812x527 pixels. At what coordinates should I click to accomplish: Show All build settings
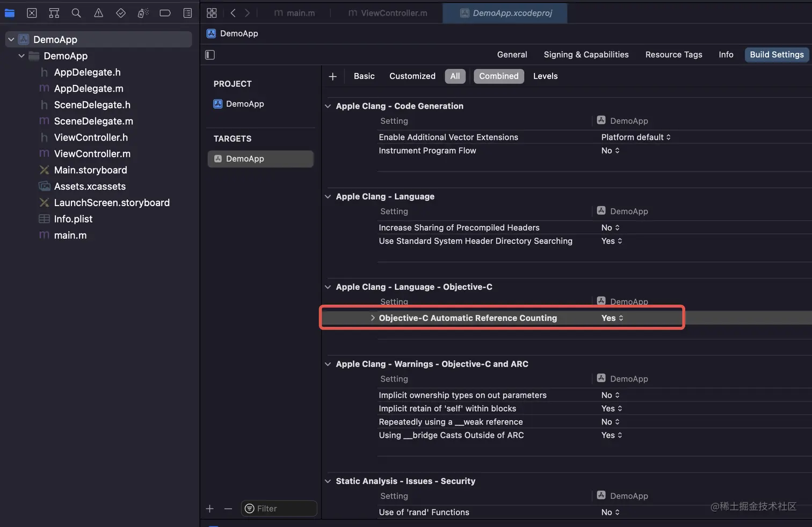[x=455, y=76]
